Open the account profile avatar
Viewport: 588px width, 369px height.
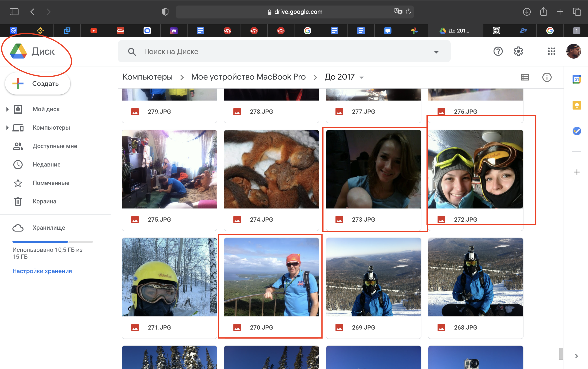pos(573,51)
